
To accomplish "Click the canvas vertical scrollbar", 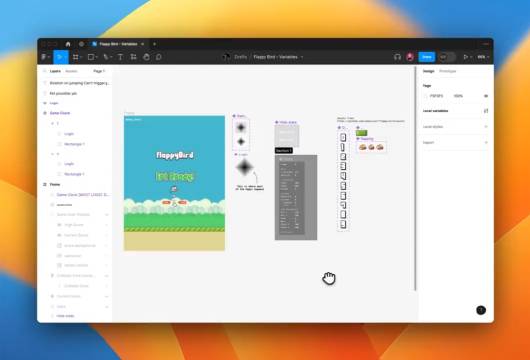I will [415, 178].
